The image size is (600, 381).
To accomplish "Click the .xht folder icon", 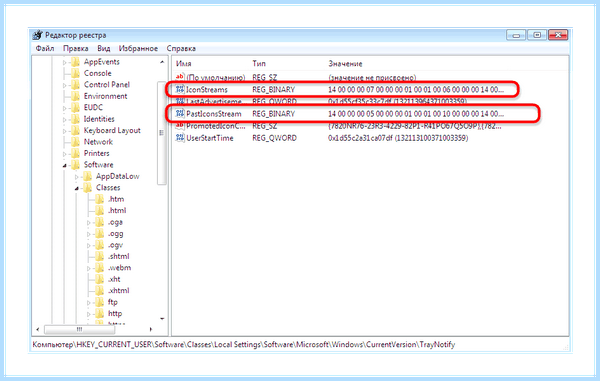I will tap(99, 279).
